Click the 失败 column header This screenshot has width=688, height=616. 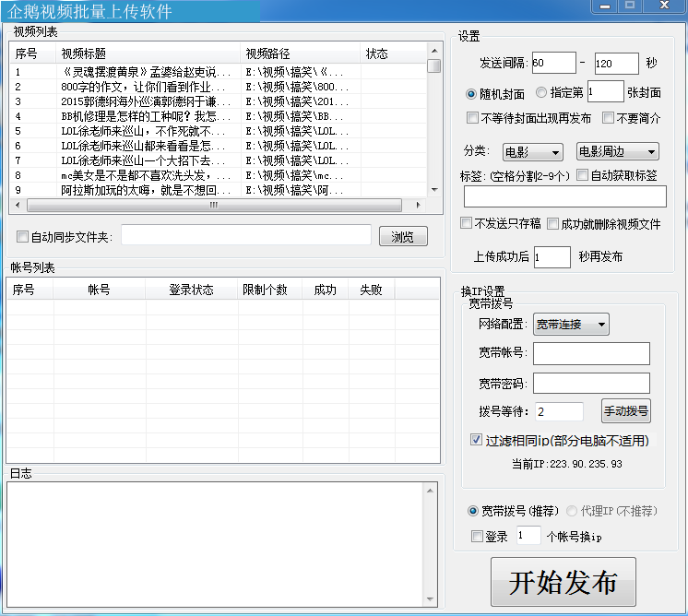371,290
